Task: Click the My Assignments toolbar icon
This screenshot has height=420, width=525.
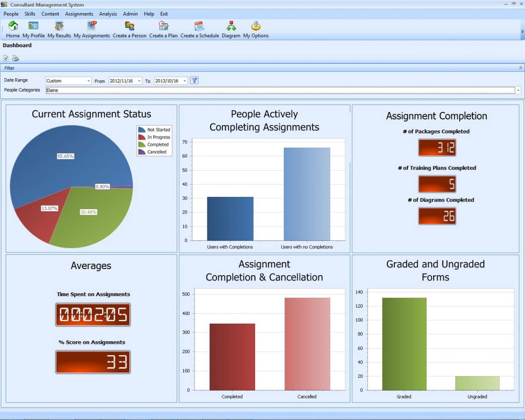Action: click(x=92, y=26)
